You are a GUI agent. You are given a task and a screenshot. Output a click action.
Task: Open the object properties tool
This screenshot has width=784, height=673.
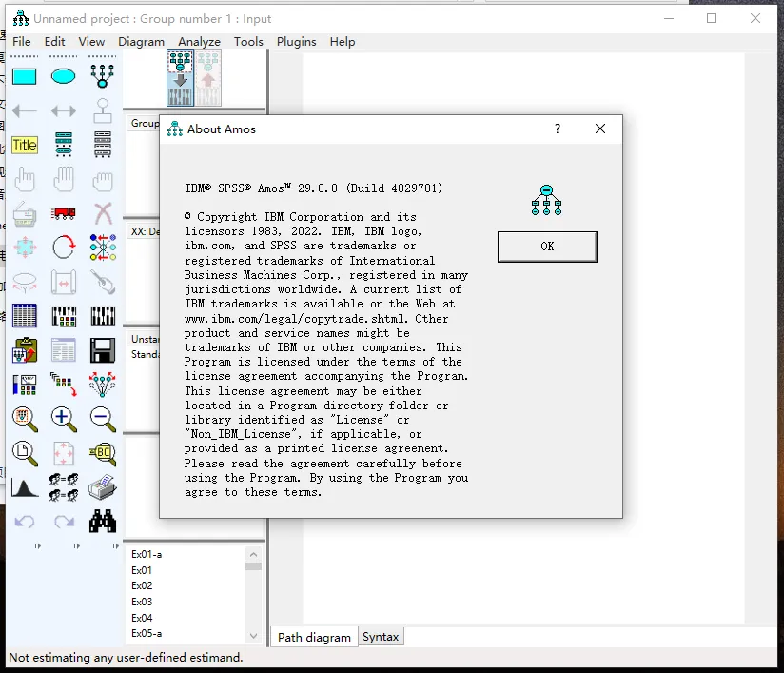coord(25,385)
